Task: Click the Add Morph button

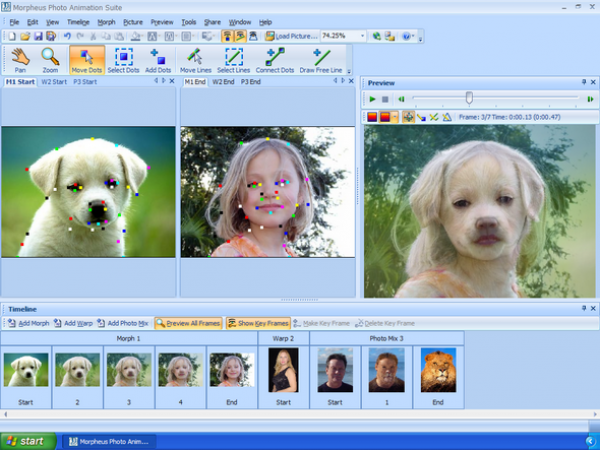Action: tap(29, 324)
